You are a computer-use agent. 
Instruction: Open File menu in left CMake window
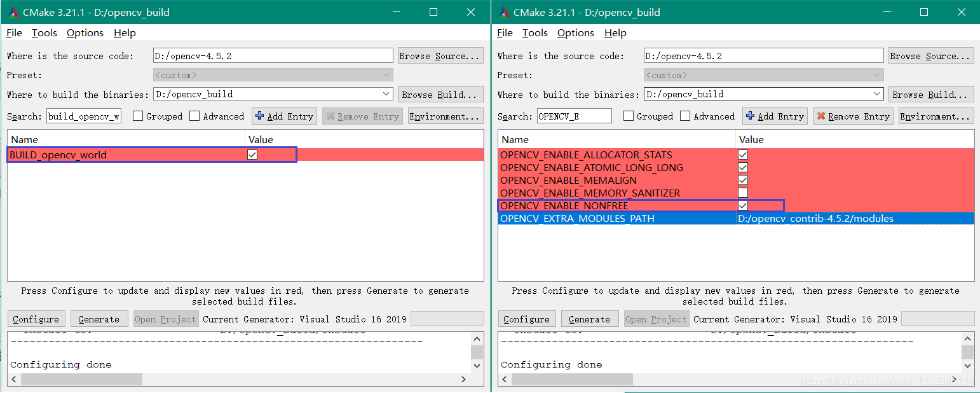click(x=14, y=33)
